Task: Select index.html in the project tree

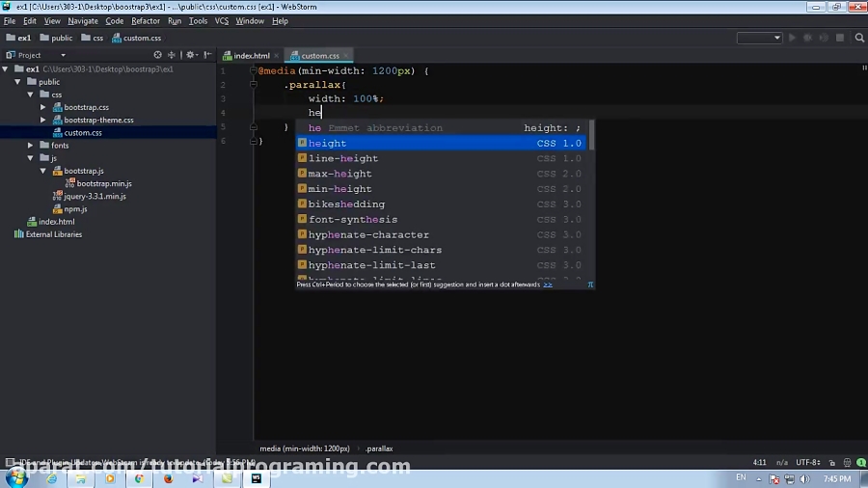Action: click(57, 222)
